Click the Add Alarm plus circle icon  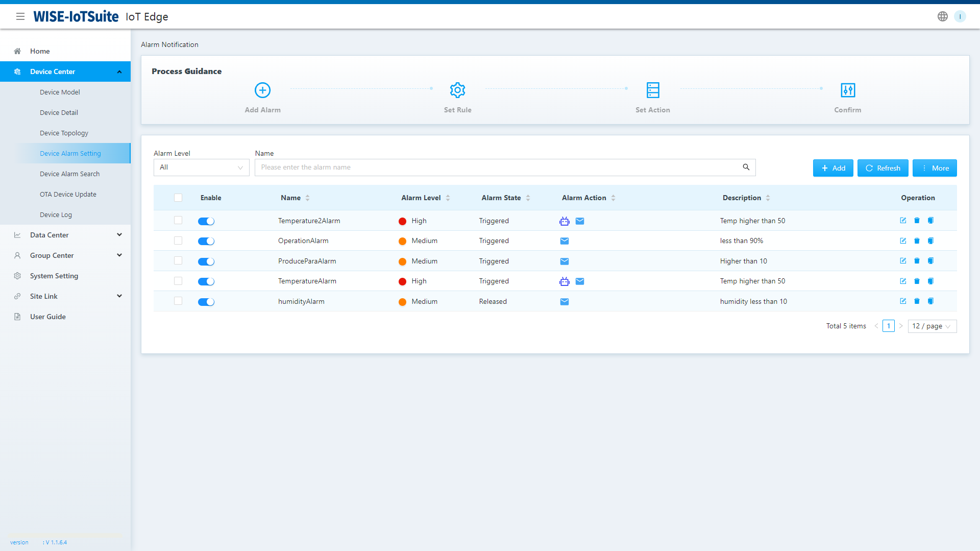pyautogui.click(x=262, y=90)
